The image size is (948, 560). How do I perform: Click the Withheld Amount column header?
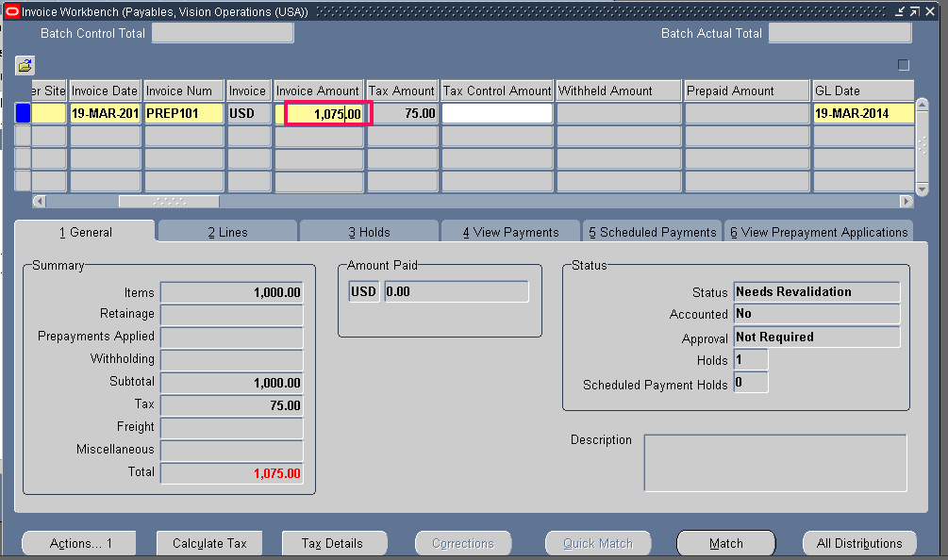pos(619,91)
